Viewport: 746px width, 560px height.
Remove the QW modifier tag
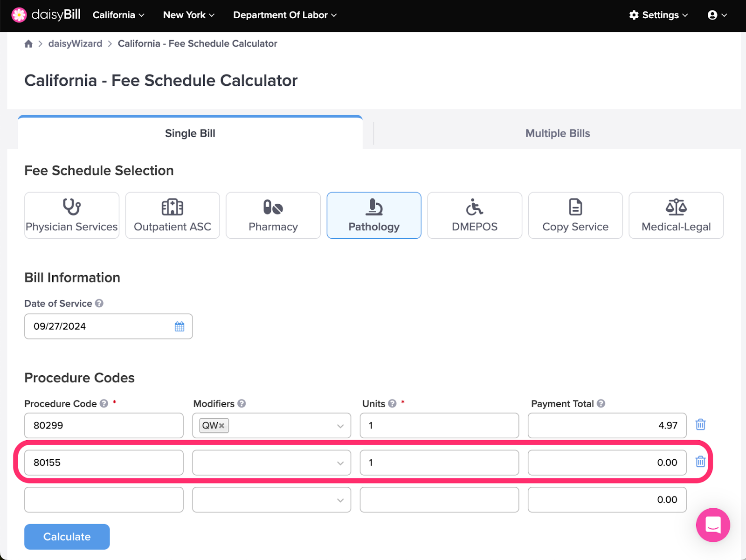click(221, 426)
